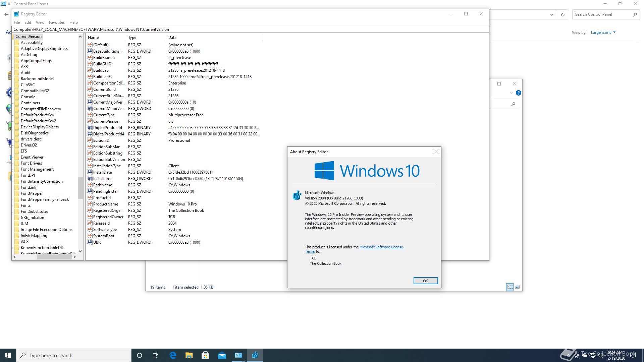Select the Fonts key folder icon
The image size is (644, 362).
coord(16,205)
